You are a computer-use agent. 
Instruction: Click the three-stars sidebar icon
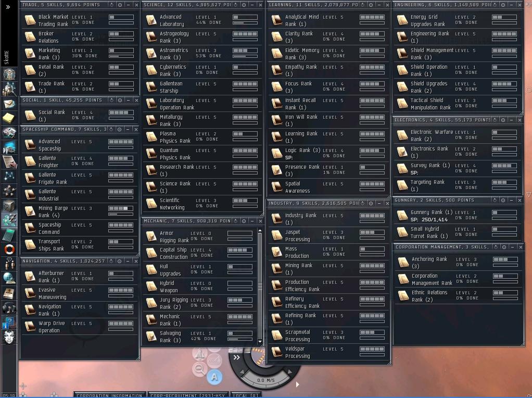point(9,191)
